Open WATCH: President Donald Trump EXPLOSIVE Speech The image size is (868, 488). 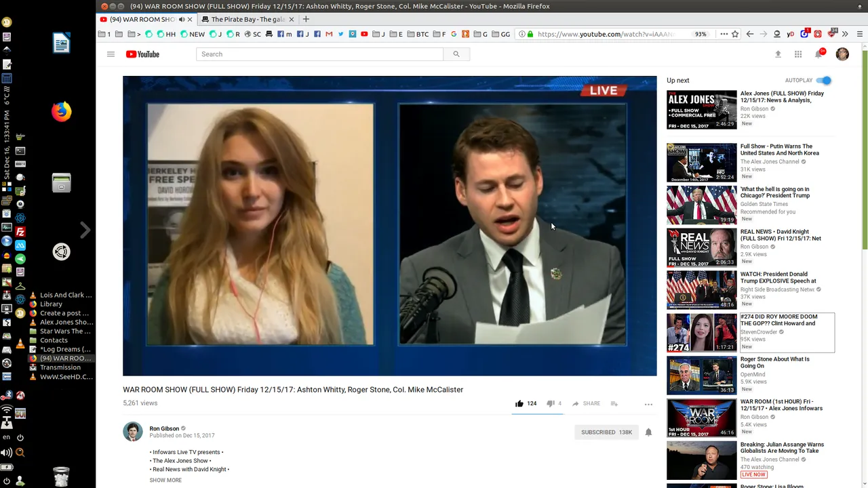click(x=778, y=277)
